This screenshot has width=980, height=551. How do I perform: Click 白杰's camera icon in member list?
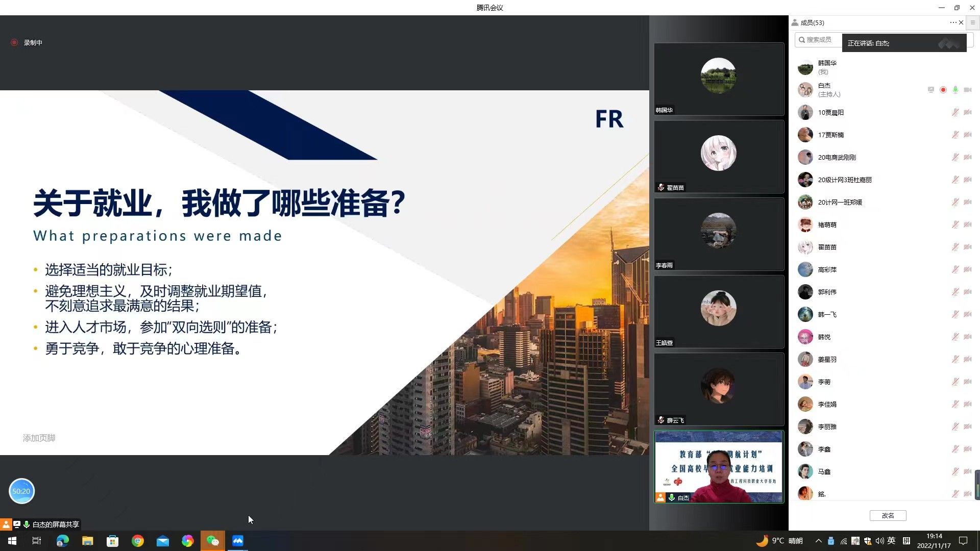point(968,90)
